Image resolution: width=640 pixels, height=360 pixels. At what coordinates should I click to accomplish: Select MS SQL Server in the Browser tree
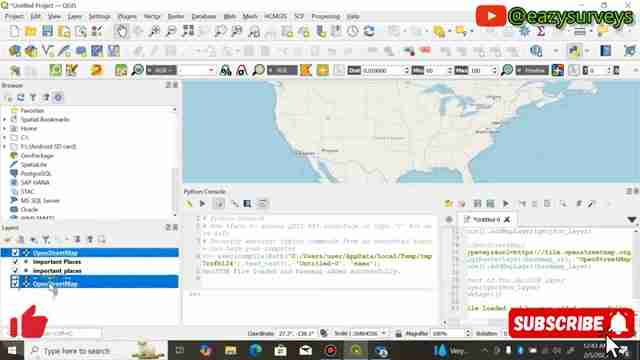[40, 200]
